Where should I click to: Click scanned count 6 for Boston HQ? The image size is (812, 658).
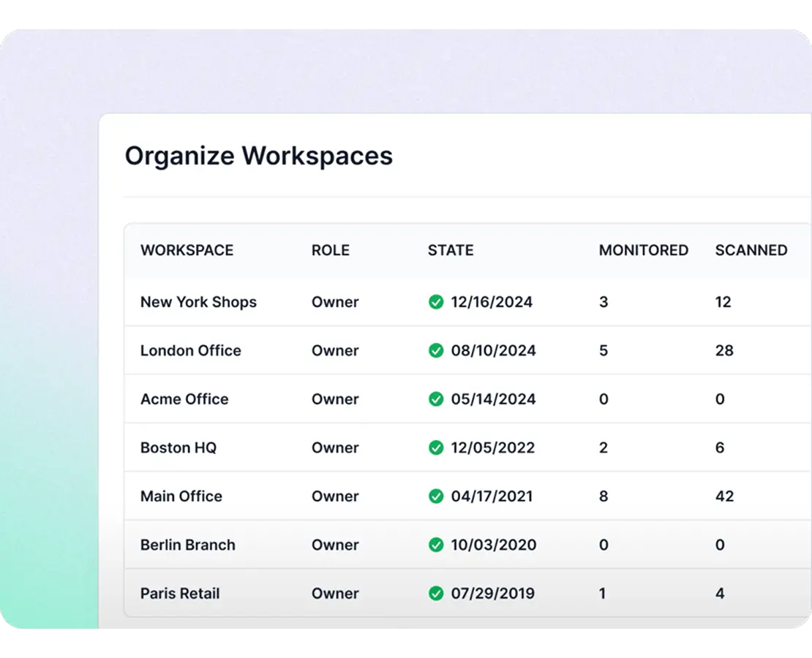[x=720, y=448]
